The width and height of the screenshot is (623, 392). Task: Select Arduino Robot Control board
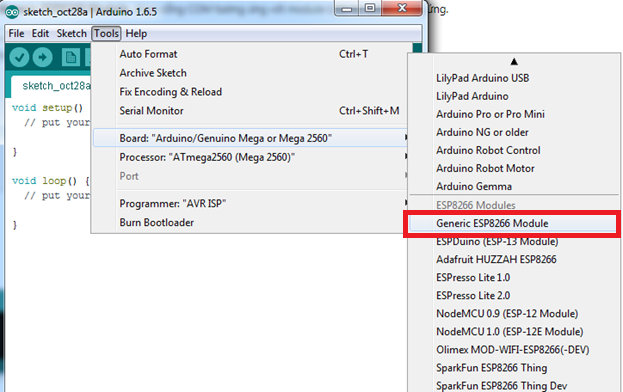click(514, 151)
